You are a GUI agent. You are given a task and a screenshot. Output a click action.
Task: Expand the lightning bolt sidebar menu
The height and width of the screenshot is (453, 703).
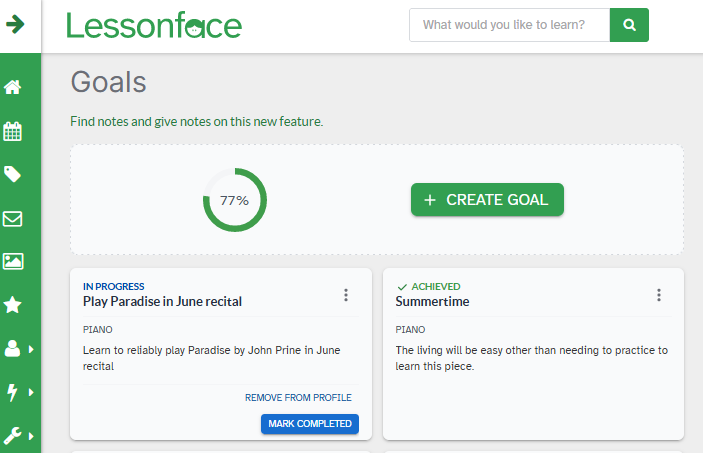coord(18,392)
